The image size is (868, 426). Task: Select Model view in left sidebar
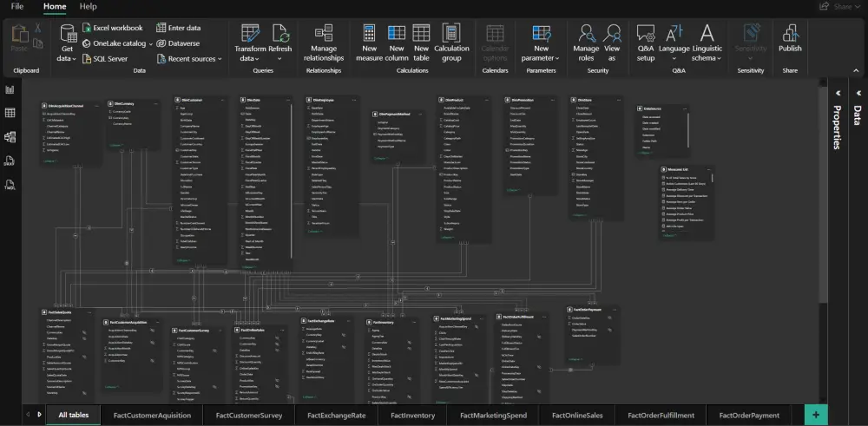pyautogui.click(x=10, y=137)
